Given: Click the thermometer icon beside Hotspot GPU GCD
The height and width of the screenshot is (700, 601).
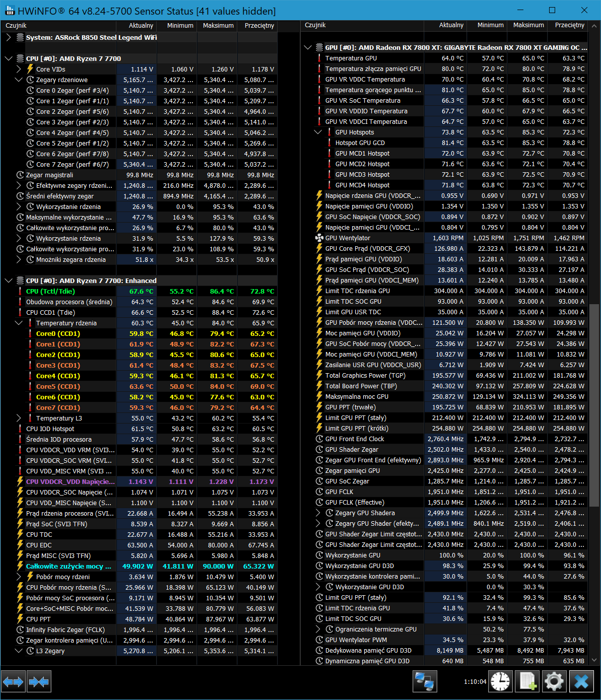Looking at the screenshot, I should [329, 143].
